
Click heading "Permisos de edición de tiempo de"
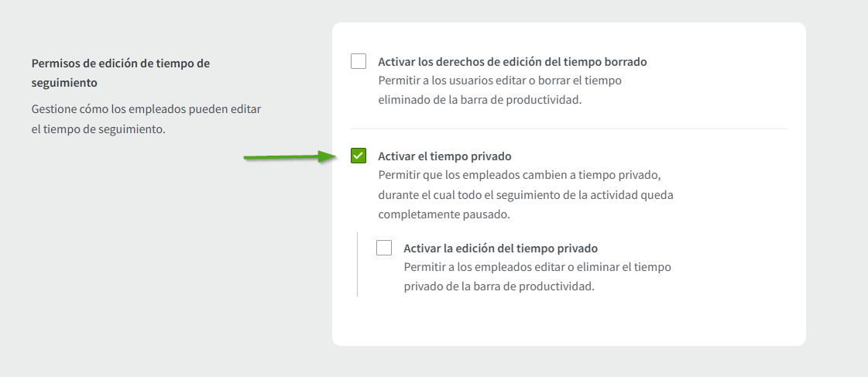[x=120, y=63]
